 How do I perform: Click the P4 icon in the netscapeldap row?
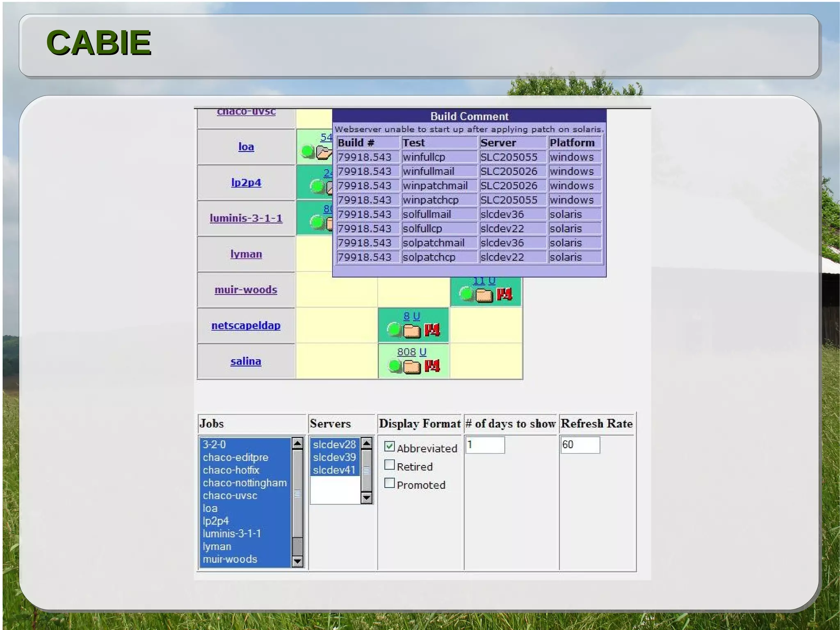pyautogui.click(x=432, y=330)
